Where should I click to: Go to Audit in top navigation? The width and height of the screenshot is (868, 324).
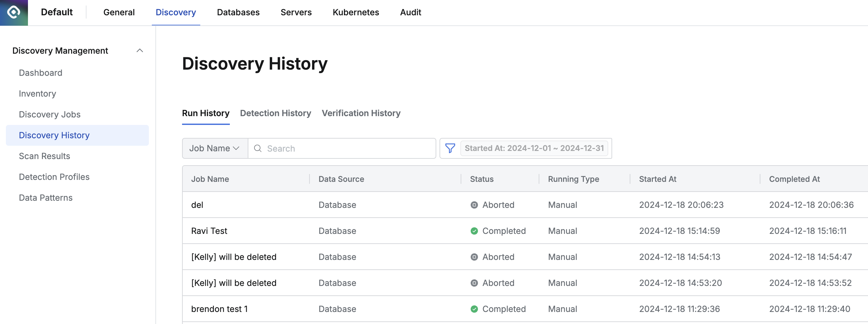pyautogui.click(x=410, y=12)
